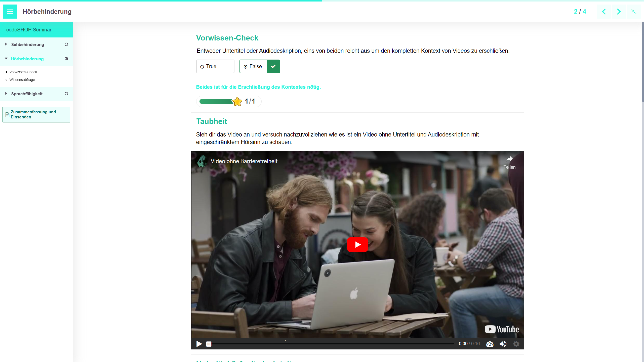Click Zusammenfassung und Einsenden button
This screenshot has width=644, height=362.
[x=36, y=115]
